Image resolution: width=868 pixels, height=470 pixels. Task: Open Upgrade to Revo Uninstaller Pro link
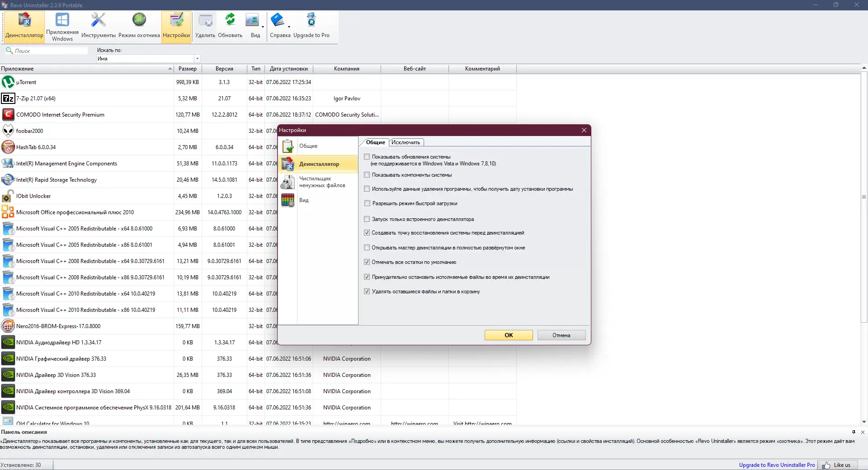click(x=777, y=465)
